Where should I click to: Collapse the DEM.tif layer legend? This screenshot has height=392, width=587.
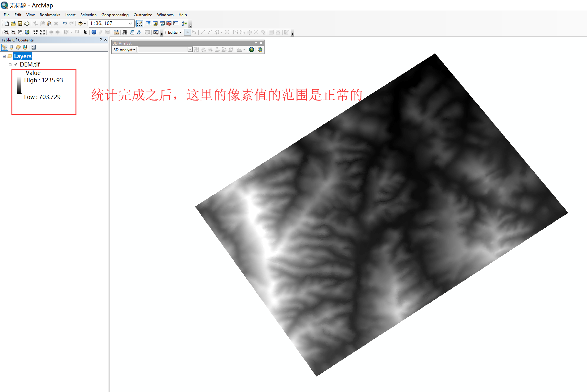coord(10,65)
